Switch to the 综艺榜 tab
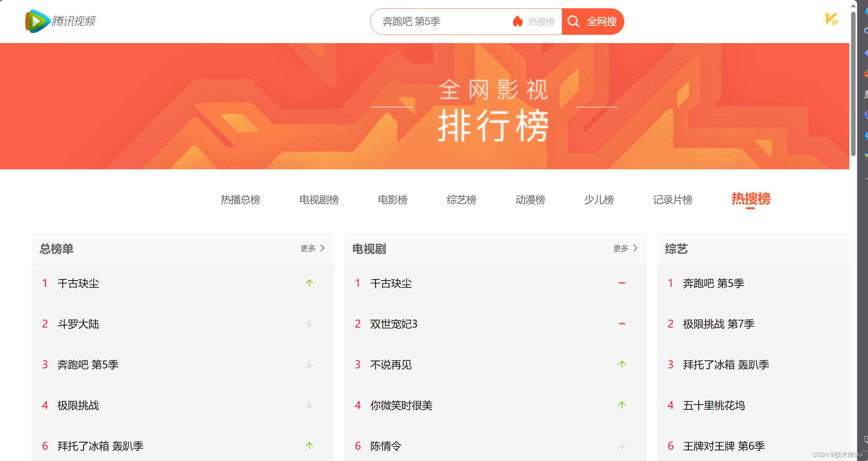Image resolution: width=868 pixels, height=461 pixels. click(x=461, y=199)
